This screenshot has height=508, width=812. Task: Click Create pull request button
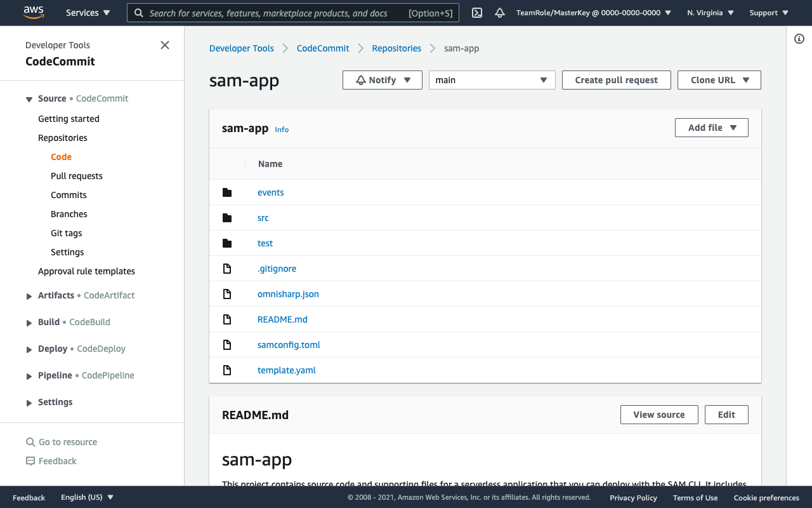point(617,80)
